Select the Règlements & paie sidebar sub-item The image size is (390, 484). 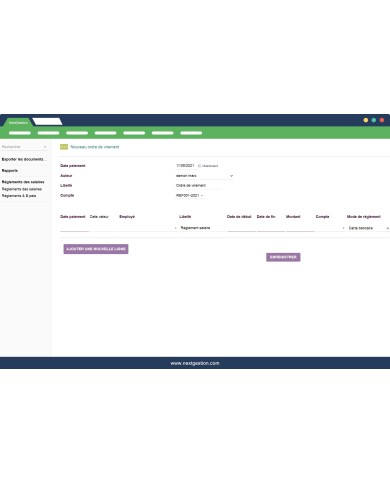pos(19,196)
